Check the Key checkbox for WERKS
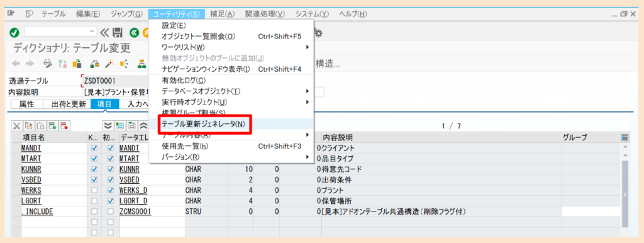Screen dimensions: 644x243 coord(95,190)
